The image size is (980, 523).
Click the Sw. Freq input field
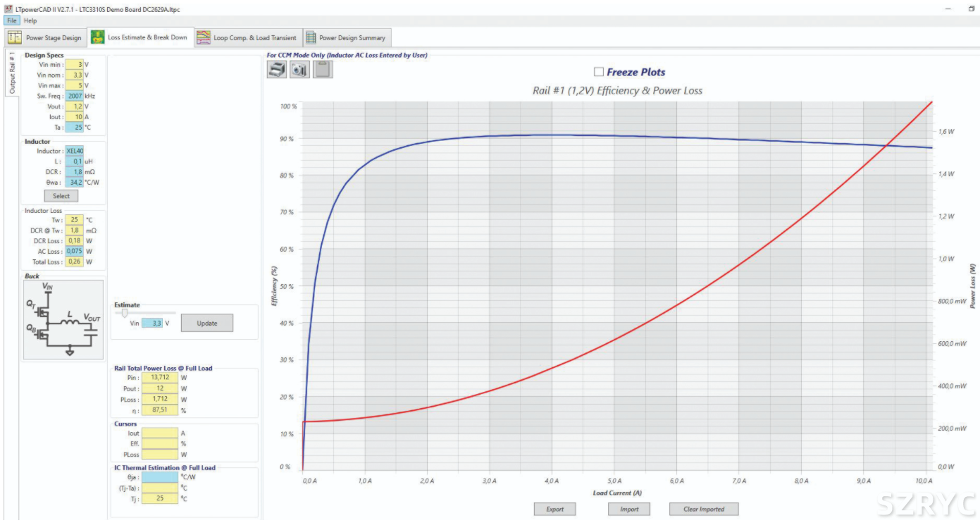coord(75,96)
